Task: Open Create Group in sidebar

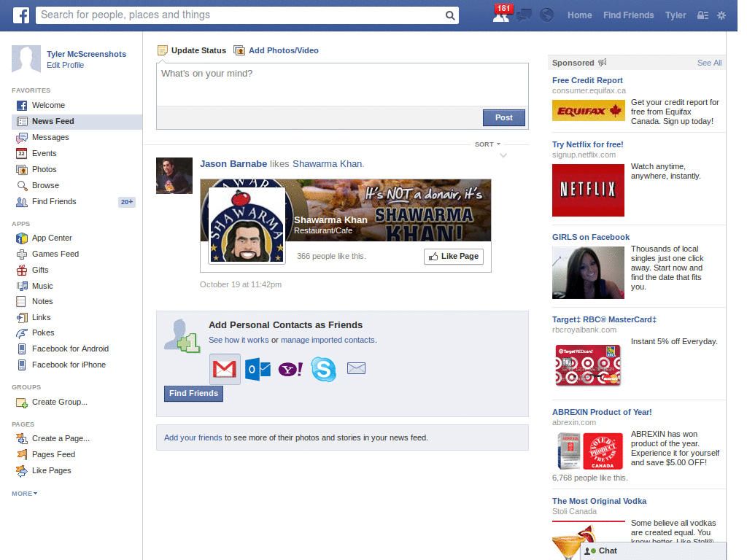Action: click(x=60, y=402)
